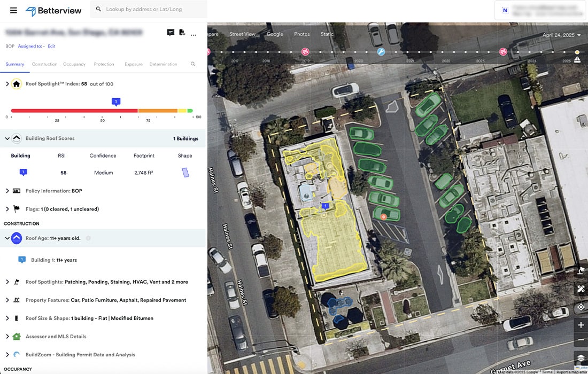588x374 pixels.
Task: Open the map layers control
Action: coord(581,358)
